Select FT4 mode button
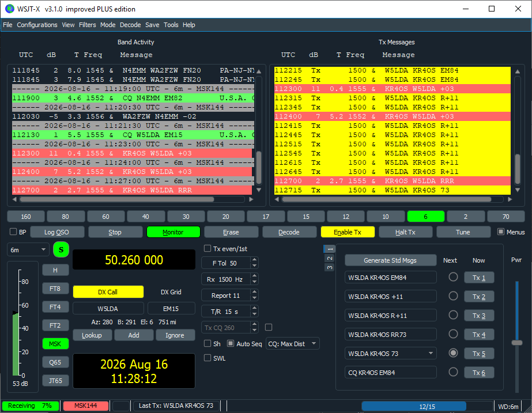This screenshot has height=413, width=532. click(x=55, y=307)
